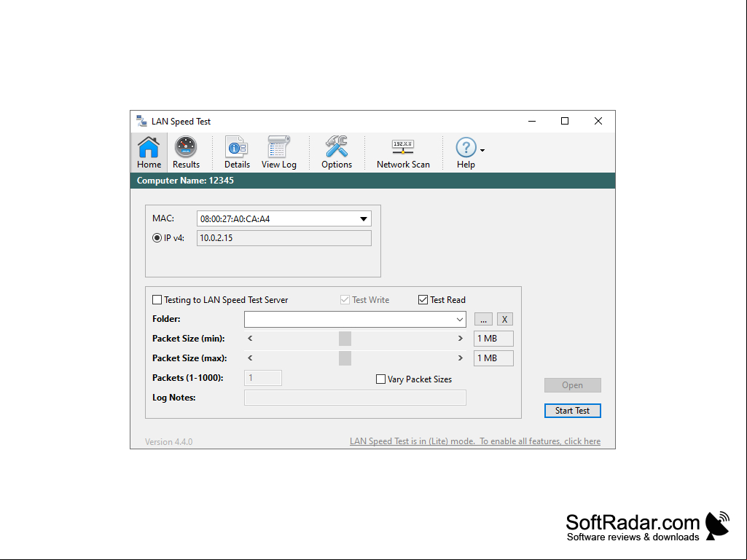747x560 pixels.
Task: Click the Packets (1-1000) field
Action: (263, 378)
